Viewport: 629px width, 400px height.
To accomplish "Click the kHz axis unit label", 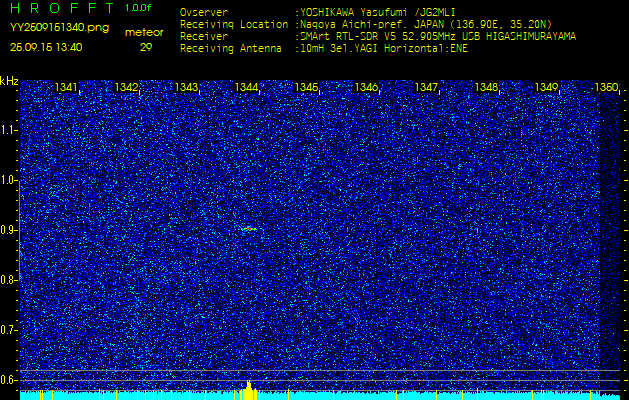I will (9, 81).
